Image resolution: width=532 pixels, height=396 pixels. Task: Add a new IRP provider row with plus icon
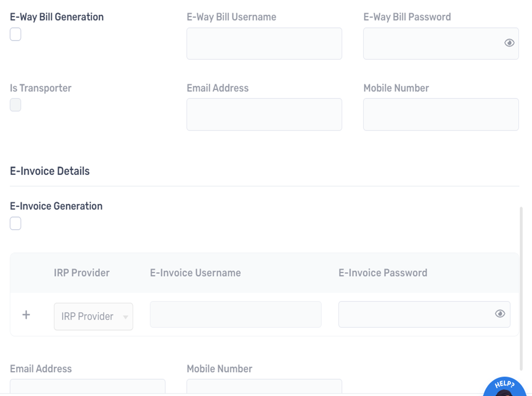(26, 315)
